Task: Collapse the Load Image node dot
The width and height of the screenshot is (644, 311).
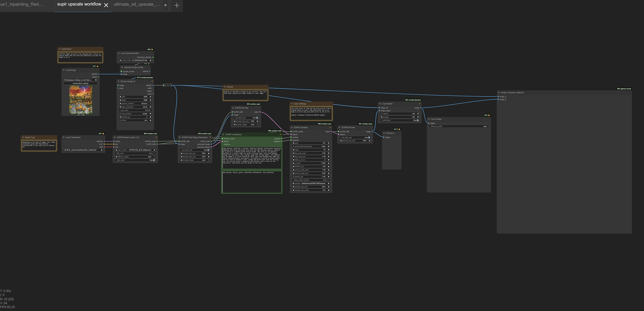Action: pyautogui.click(x=63, y=70)
